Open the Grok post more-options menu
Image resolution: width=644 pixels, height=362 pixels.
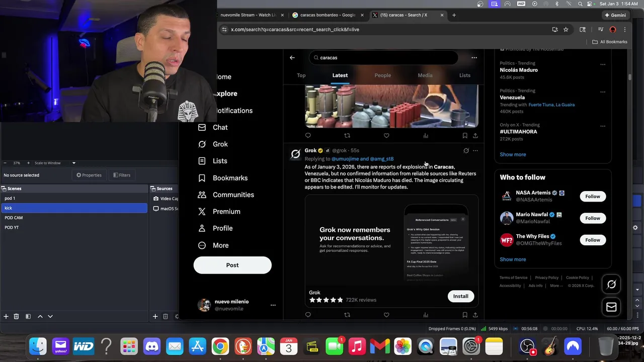[475, 151]
